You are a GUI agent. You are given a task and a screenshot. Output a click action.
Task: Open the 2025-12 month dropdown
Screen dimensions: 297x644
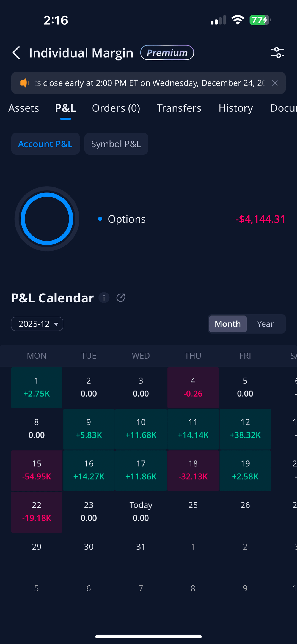[x=37, y=324]
